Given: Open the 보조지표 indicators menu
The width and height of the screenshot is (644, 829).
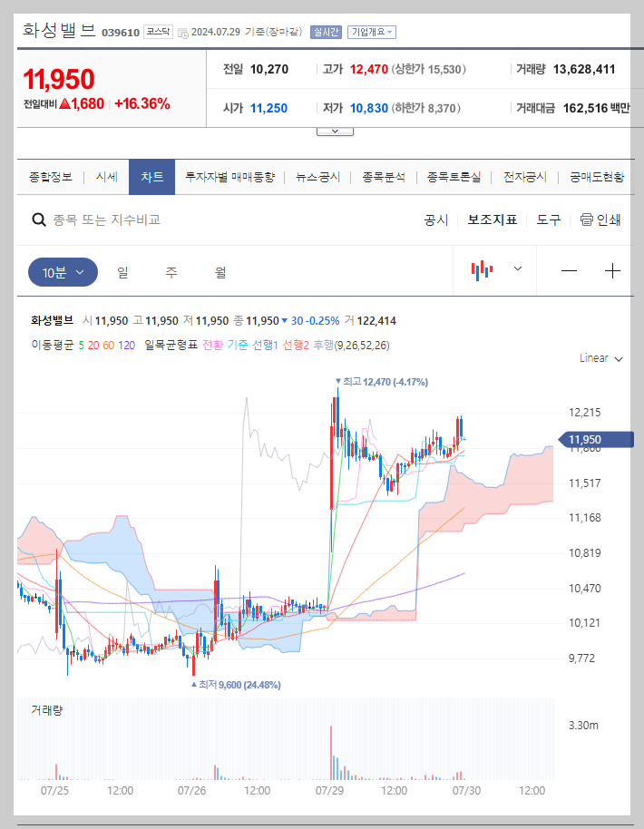Looking at the screenshot, I should [492, 219].
